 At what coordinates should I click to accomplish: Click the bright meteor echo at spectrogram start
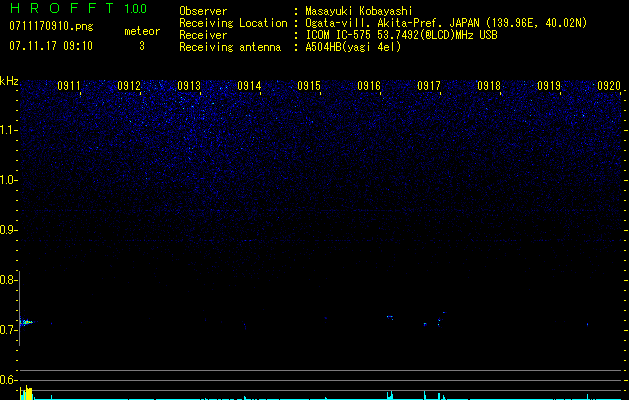coord(26,322)
